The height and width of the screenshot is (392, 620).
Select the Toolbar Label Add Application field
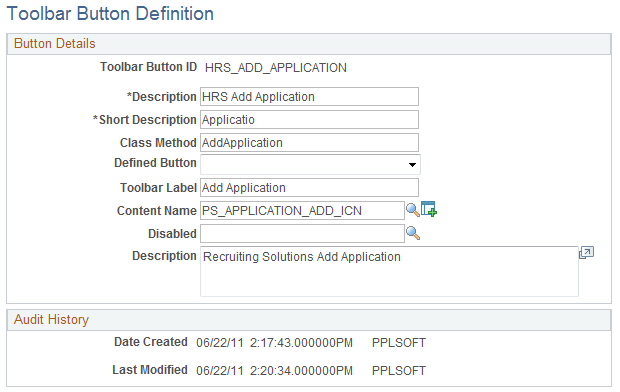pyautogui.click(x=309, y=187)
